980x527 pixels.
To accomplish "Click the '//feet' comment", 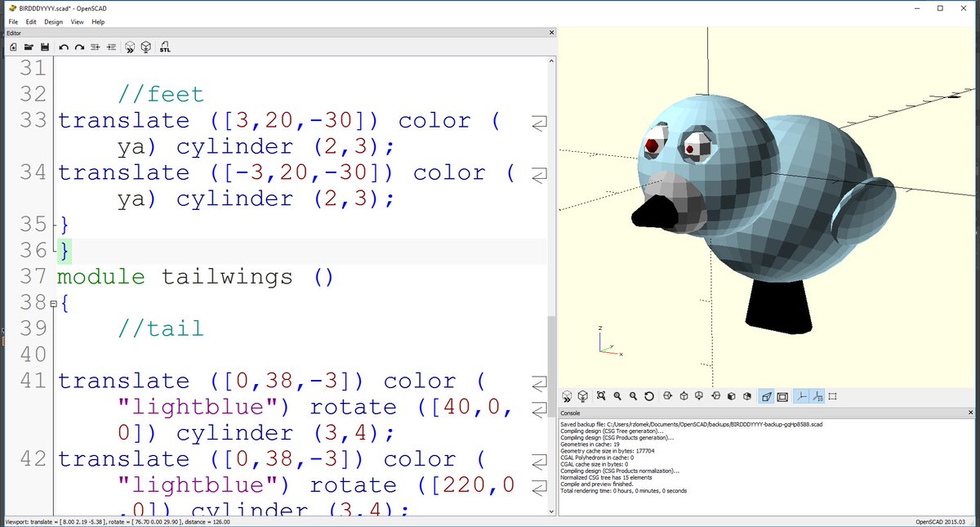I will (161, 95).
